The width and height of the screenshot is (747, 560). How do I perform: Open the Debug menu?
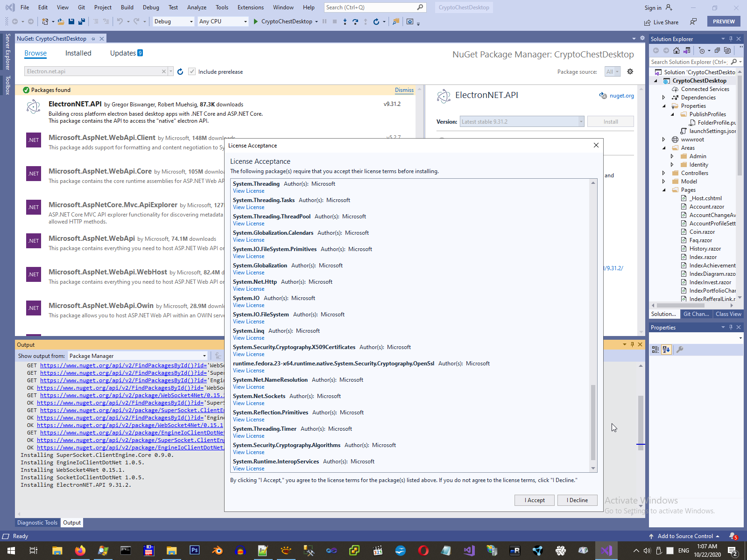[x=151, y=7]
